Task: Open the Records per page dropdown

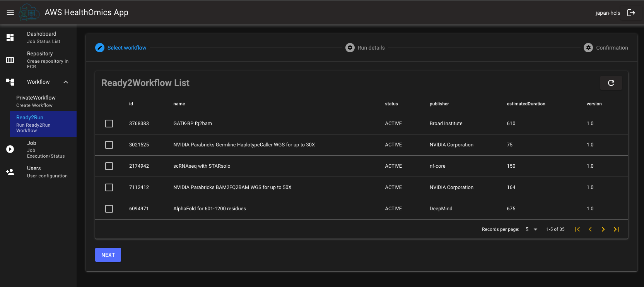Action: pos(531,229)
